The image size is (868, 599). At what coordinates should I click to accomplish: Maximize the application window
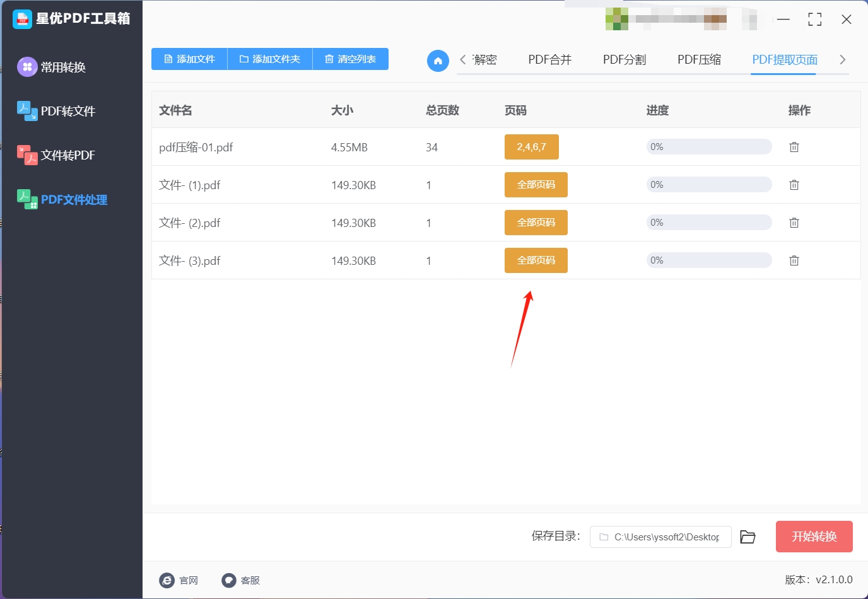pyautogui.click(x=815, y=20)
